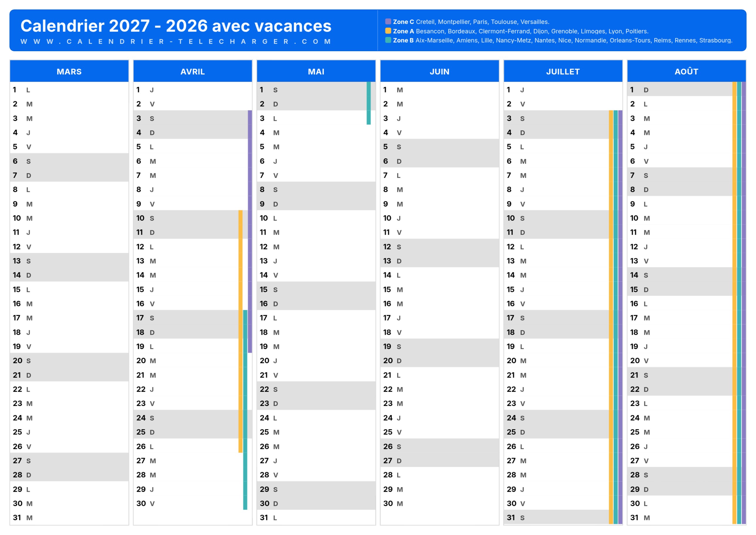Screen dimensions: 756x535
Task: Select day 3 (J) in the JUIN column
Action: click(x=439, y=118)
